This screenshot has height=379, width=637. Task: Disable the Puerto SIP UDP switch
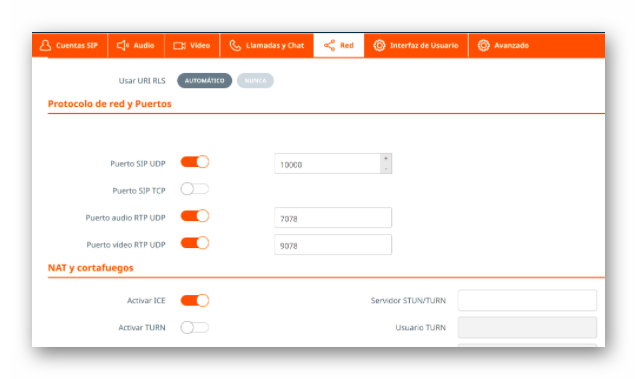point(195,162)
